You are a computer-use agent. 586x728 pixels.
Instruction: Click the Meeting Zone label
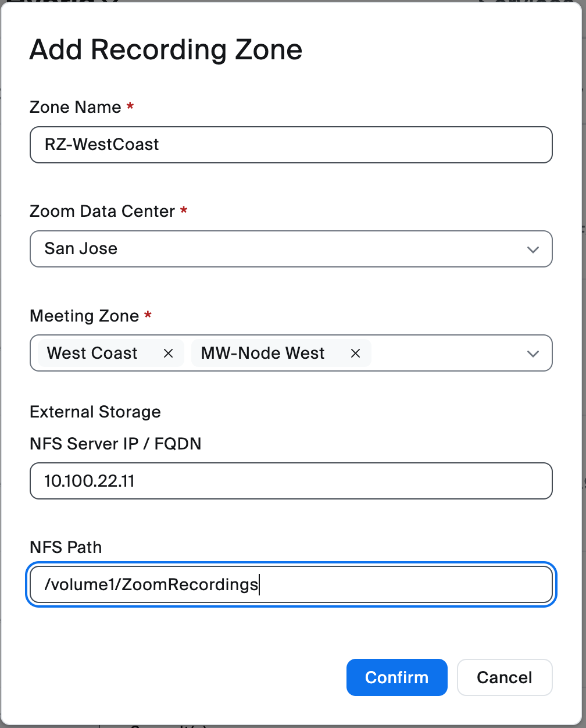[x=84, y=316]
